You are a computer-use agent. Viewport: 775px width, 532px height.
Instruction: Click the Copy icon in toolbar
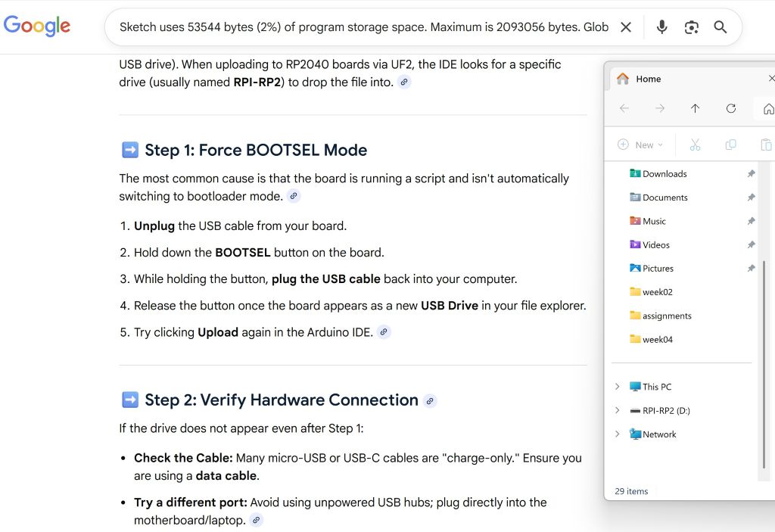[x=730, y=145]
